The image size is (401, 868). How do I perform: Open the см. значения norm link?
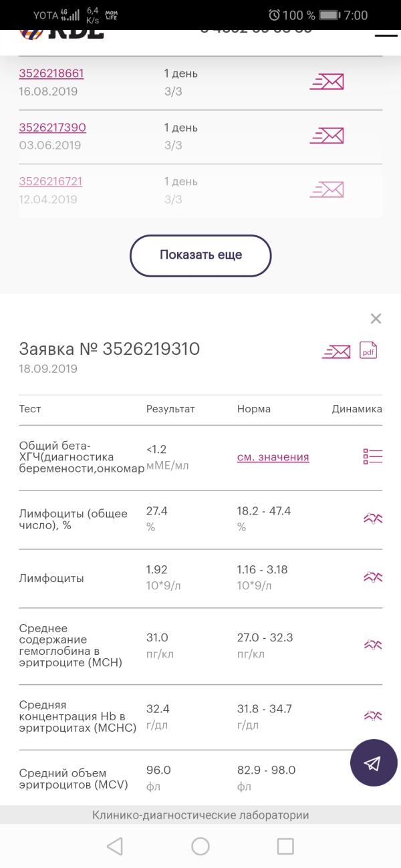pyautogui.click(x=273, y=457)
